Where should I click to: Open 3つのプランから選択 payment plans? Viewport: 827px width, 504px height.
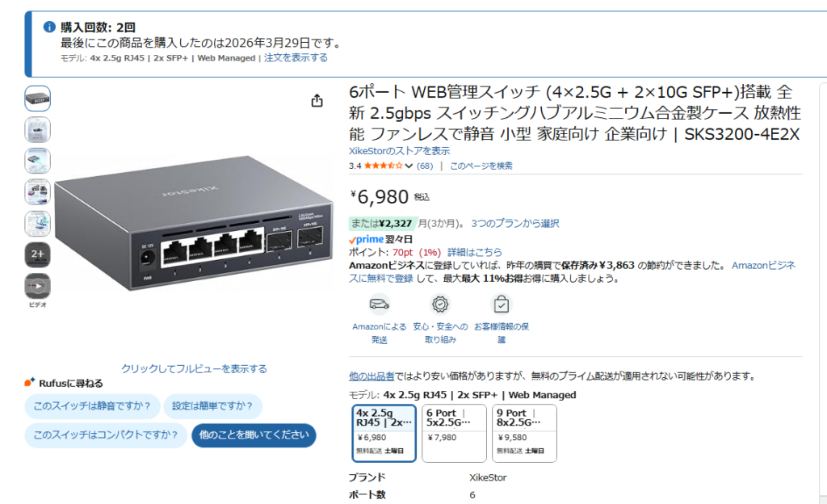click(514, 224)
